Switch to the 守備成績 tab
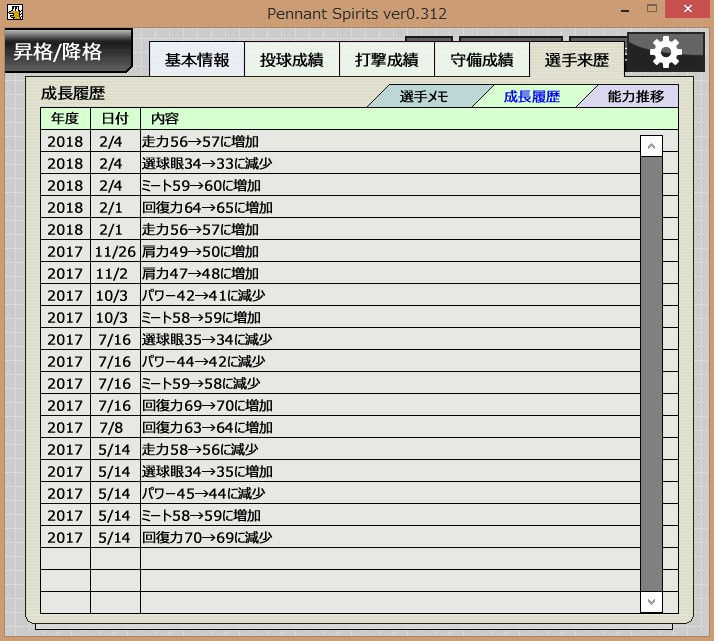Screen dimensions: 714x641 (x=482, y=60)
